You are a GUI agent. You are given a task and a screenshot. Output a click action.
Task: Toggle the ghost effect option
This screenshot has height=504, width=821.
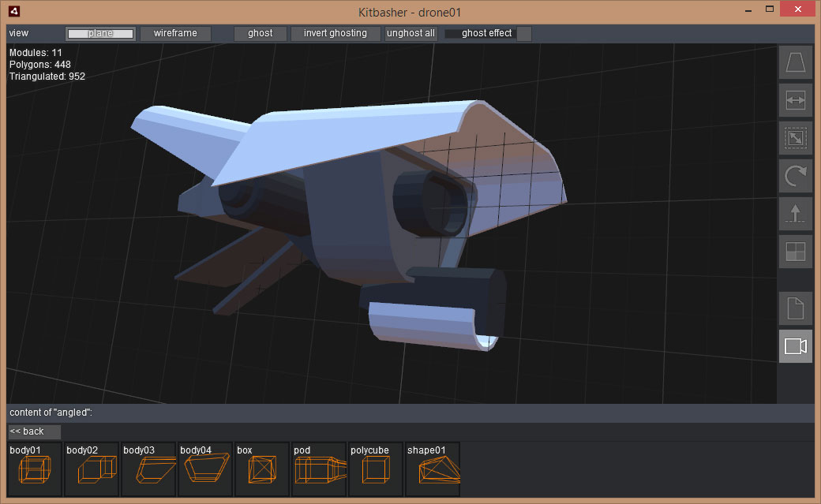coord(486,33)
